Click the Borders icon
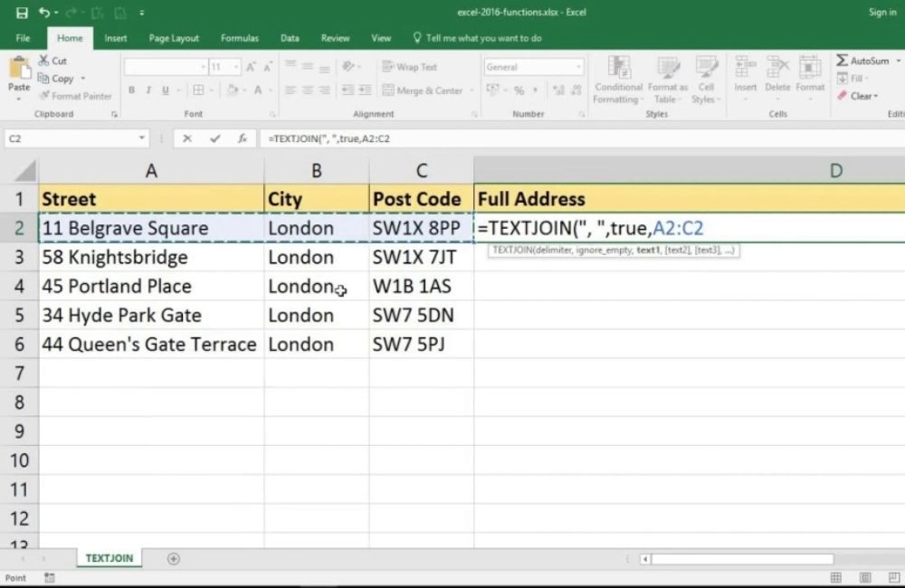 pyautogui.click(x=198, y=90)
